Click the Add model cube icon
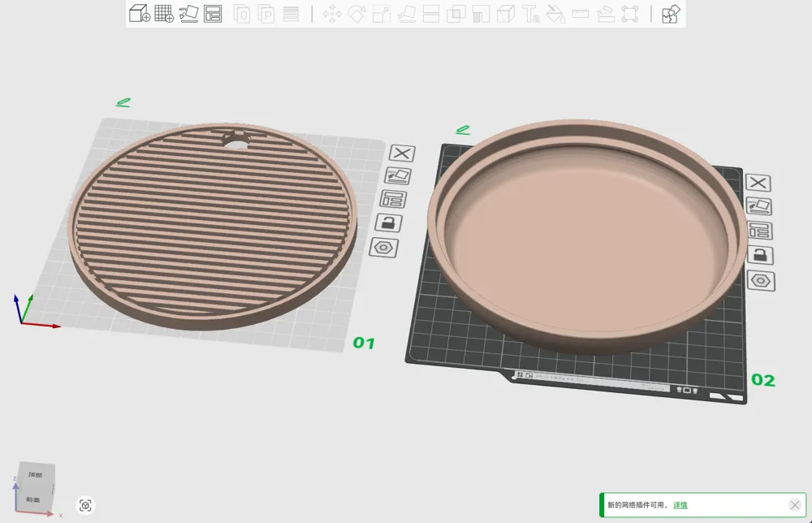Screen dimensions: 812x523 pos(140,14)
